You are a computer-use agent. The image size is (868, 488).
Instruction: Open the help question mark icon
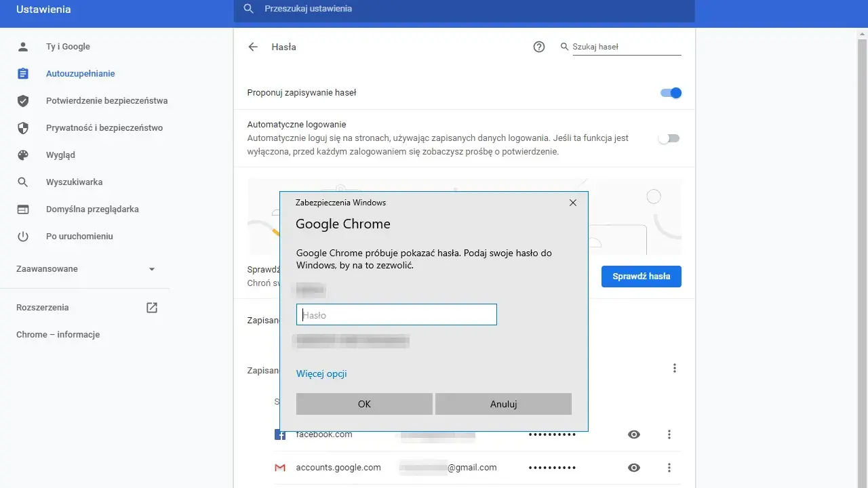coord(539,47)
